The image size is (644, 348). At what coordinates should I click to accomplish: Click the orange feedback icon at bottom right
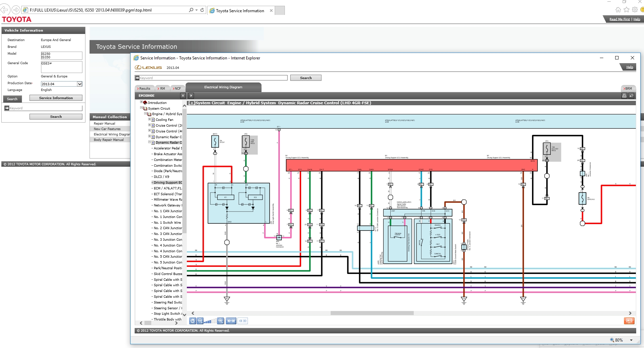(x=629, y=321)
